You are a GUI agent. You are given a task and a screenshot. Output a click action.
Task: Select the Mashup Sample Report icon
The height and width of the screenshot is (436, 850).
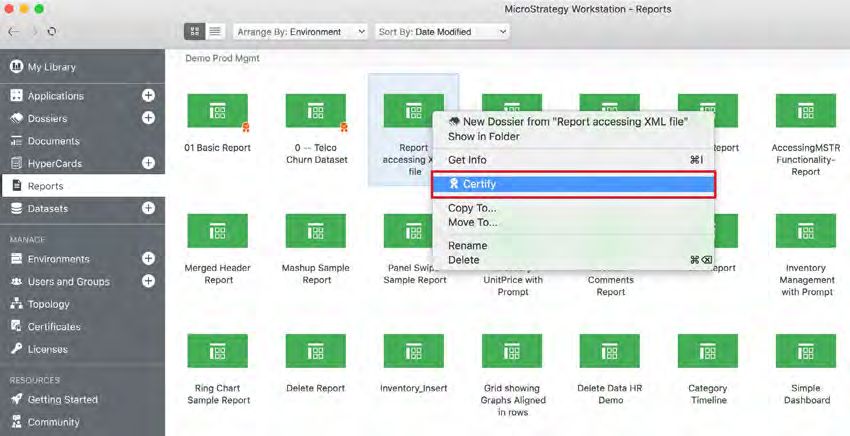click(315, 230)
